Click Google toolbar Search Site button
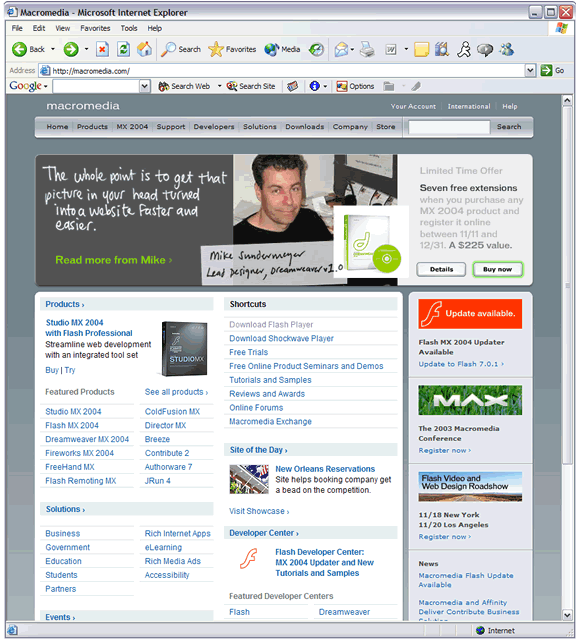This screenshot has height=639, width=576. coord(251,86)
